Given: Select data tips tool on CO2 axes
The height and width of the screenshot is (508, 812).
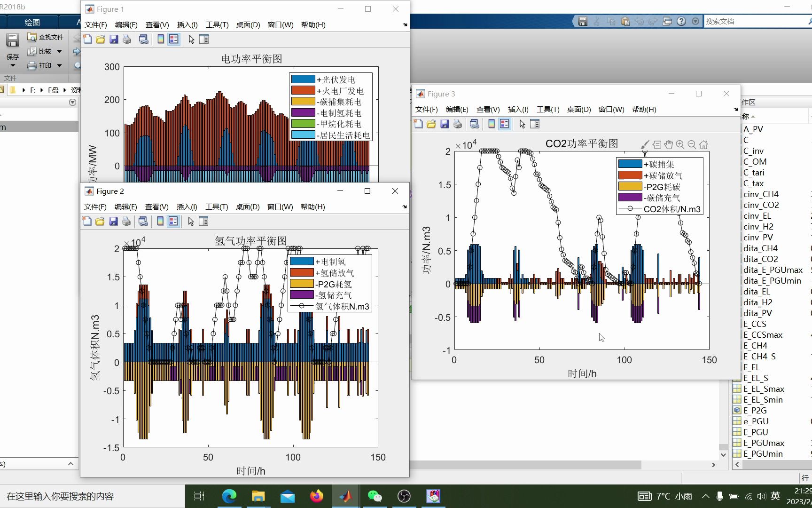Looking at the screenshot, I should pos(657,145).
